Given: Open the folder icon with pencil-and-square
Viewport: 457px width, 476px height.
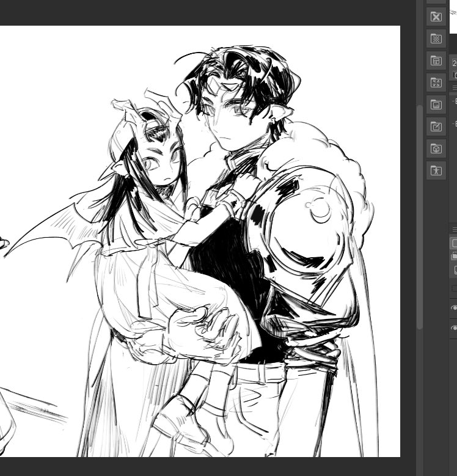Looking at the screenshot, I should [436, 127].
